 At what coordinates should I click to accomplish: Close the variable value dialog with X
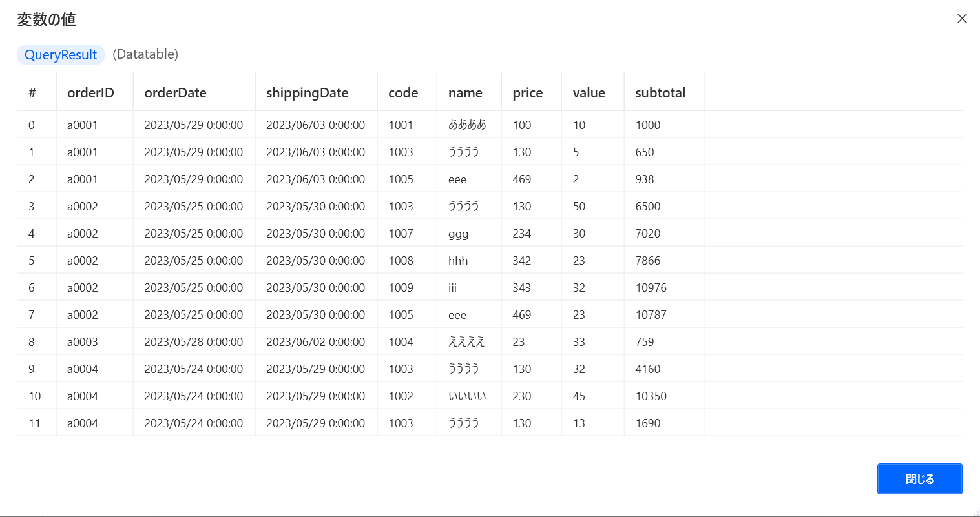coord(962,19)
